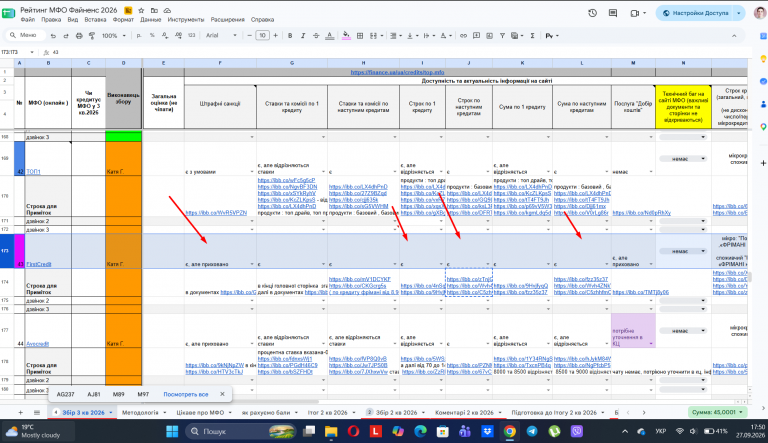Open fill color picker
Viewport: 768px width, 443px height.
pos(346,36)
